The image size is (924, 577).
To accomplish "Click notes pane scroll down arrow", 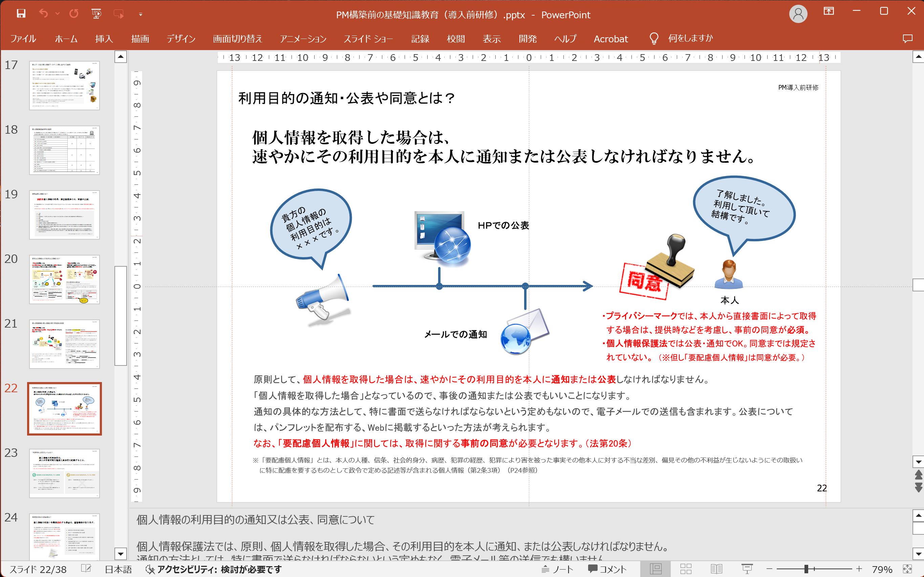I will (918, 554).
